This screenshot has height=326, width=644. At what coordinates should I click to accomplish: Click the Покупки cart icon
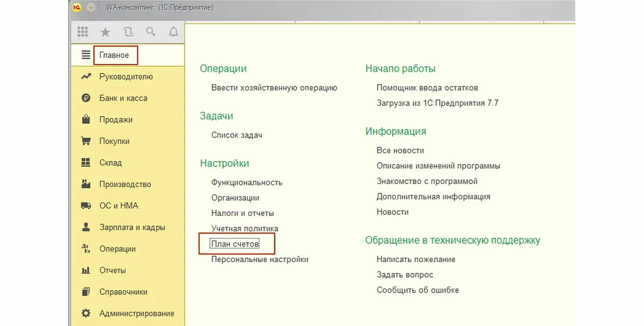pyautogui.click(x=85, y=141)
